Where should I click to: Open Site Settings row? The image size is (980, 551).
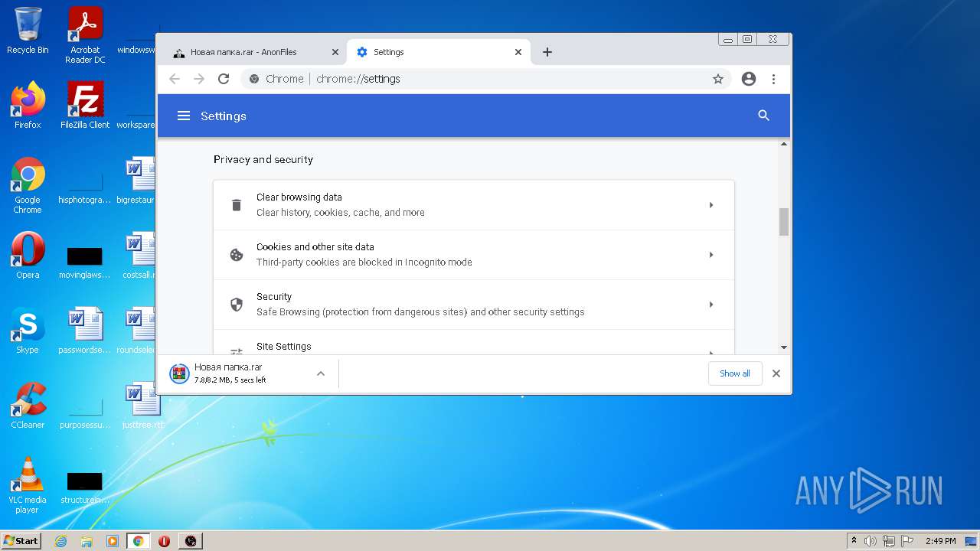(474, 343)
